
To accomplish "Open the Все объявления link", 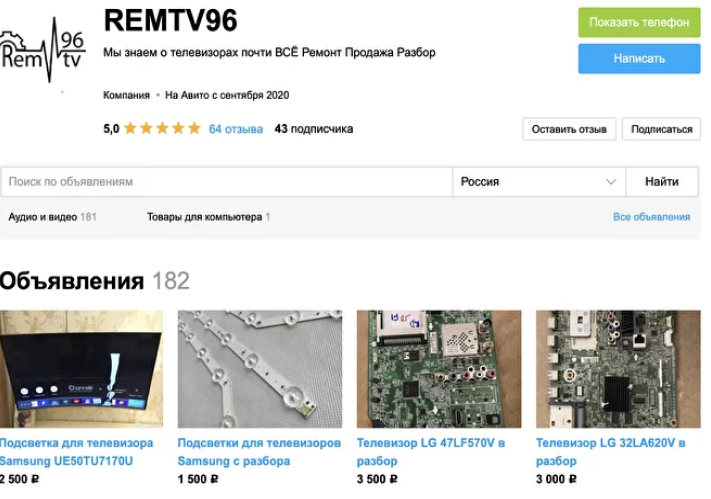I will (651, 217).
